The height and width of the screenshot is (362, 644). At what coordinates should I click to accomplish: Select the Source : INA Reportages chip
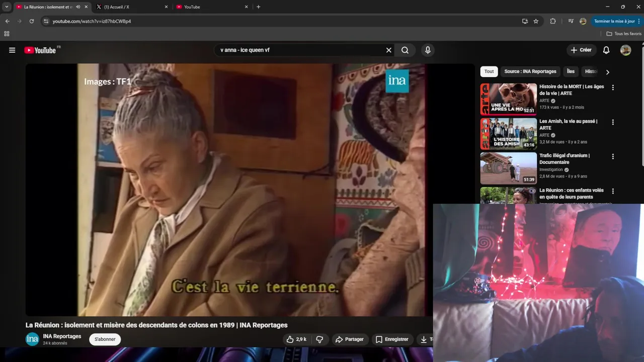(x=530, y=71)
